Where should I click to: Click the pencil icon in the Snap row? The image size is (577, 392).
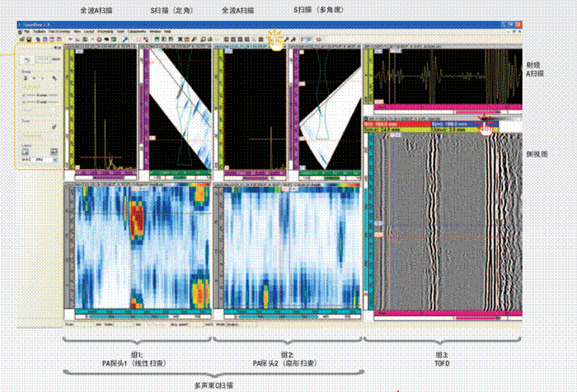click(x=54, y=78)
